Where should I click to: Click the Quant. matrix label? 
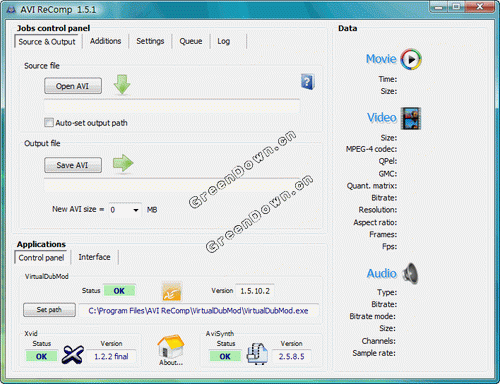pos(372,186)
